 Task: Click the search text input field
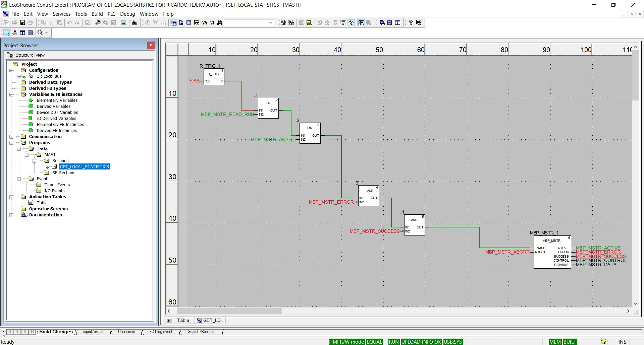tap(246, 22)
